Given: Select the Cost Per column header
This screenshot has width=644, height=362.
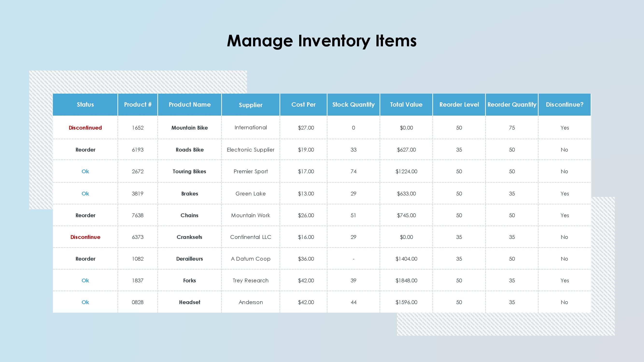Looking at the screenshot, I should (304, 104).
